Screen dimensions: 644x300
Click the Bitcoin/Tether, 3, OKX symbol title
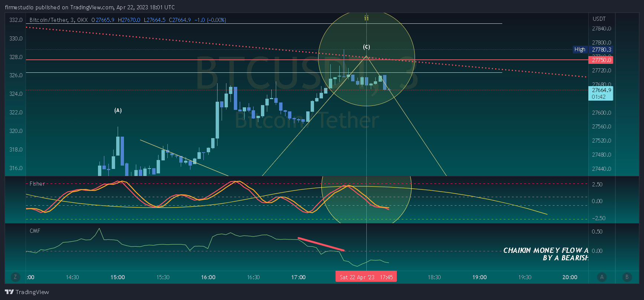pos(59,20)
